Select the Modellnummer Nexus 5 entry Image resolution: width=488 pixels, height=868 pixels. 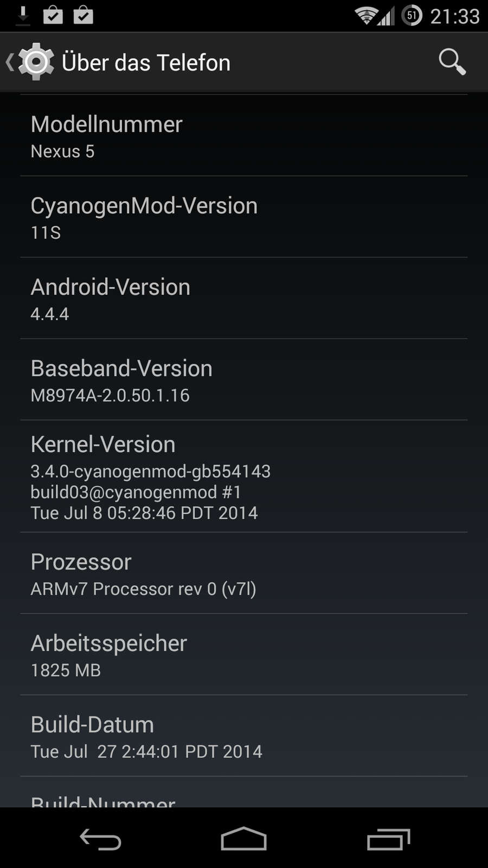(244, 136)
